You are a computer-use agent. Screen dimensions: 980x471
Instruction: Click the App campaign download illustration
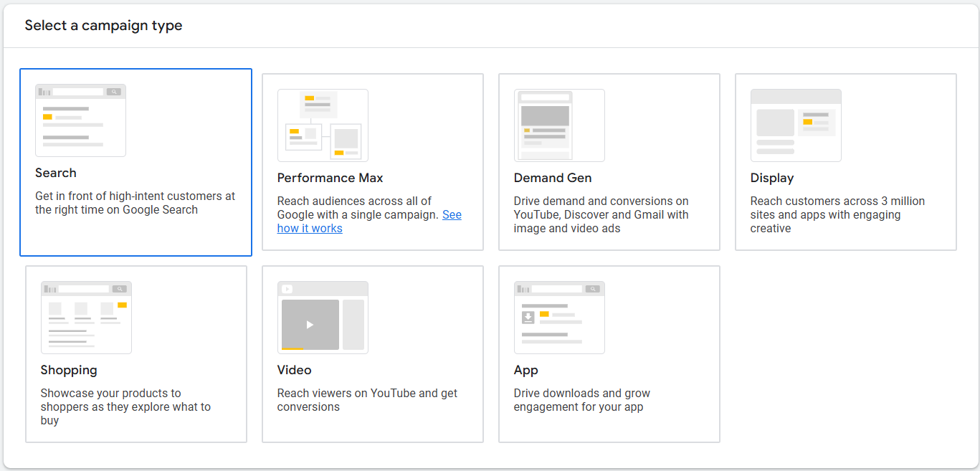559,318
